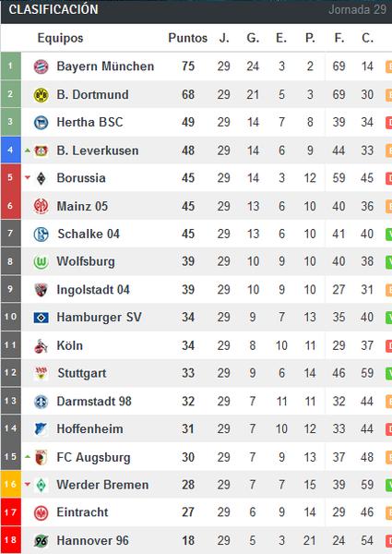Click the Wolfsburg green crest icon
The width and height of the screenshot is (392, 554).
41,262
